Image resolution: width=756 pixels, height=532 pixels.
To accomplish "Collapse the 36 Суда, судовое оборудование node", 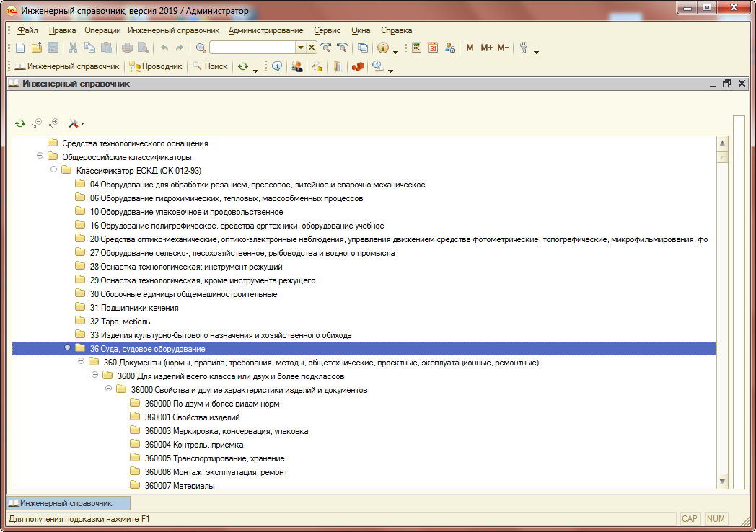I will 68,348.
